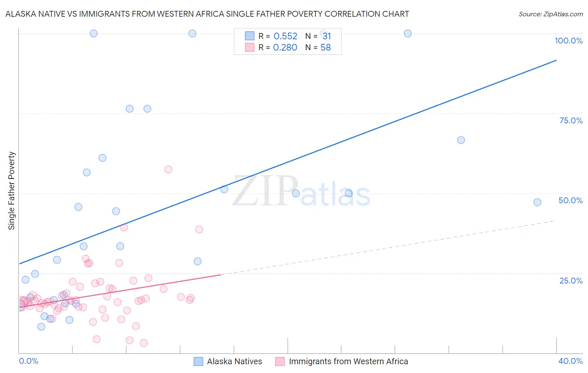The image size is (588, 373).
Task: Click the ZIPatlas watermark in chart center
Action: [x=301, y=192]
